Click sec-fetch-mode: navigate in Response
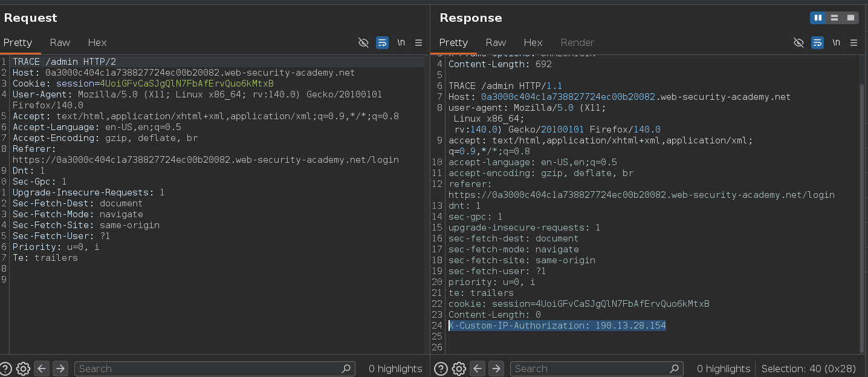Screen dimensions: 868x377 [513, 249]
